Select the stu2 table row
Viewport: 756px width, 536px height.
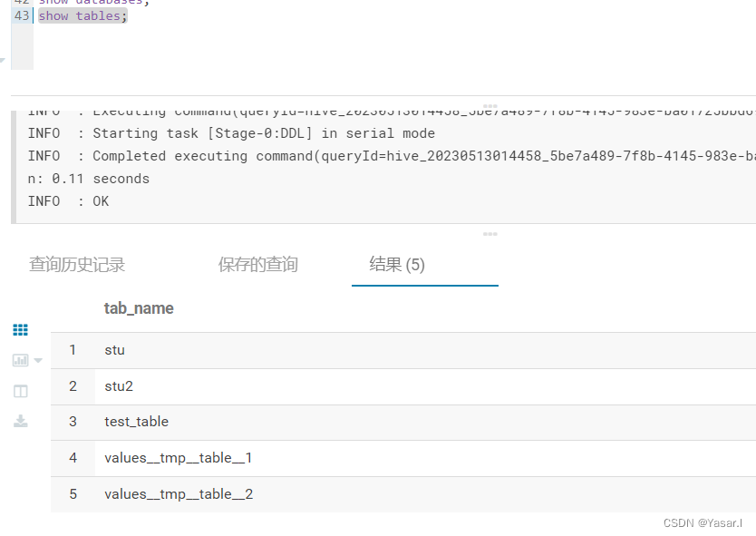[403, 386]
